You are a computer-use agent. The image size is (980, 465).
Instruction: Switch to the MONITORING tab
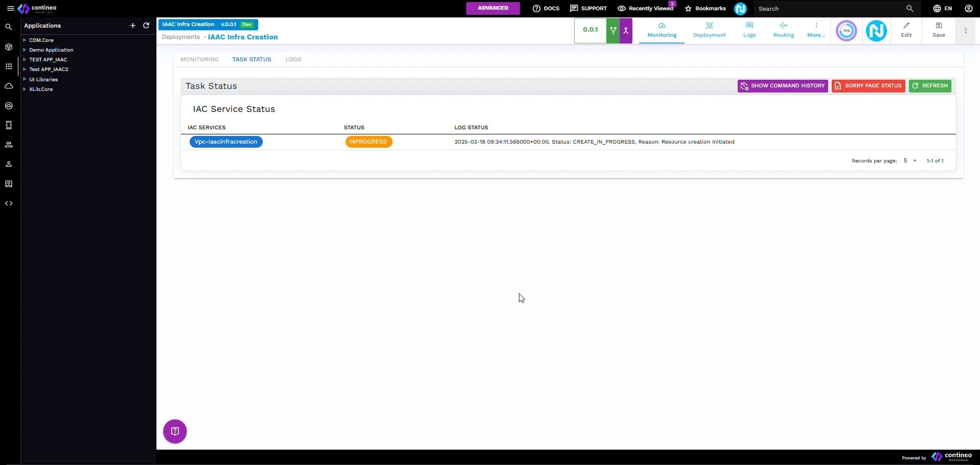[x=199, y=59]
